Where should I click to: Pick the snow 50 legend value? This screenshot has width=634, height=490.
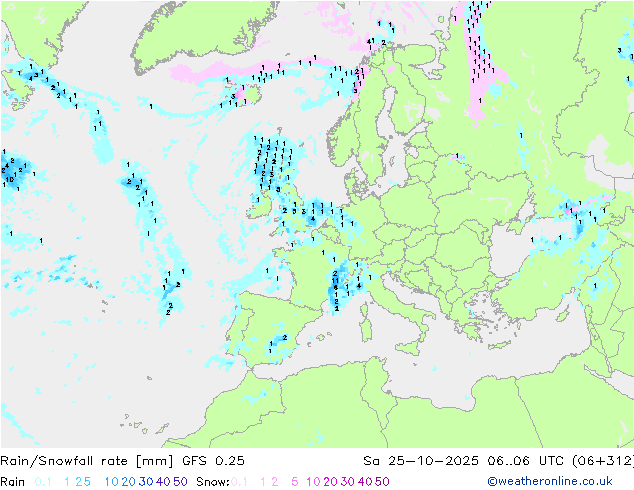(x=382, y=482)
